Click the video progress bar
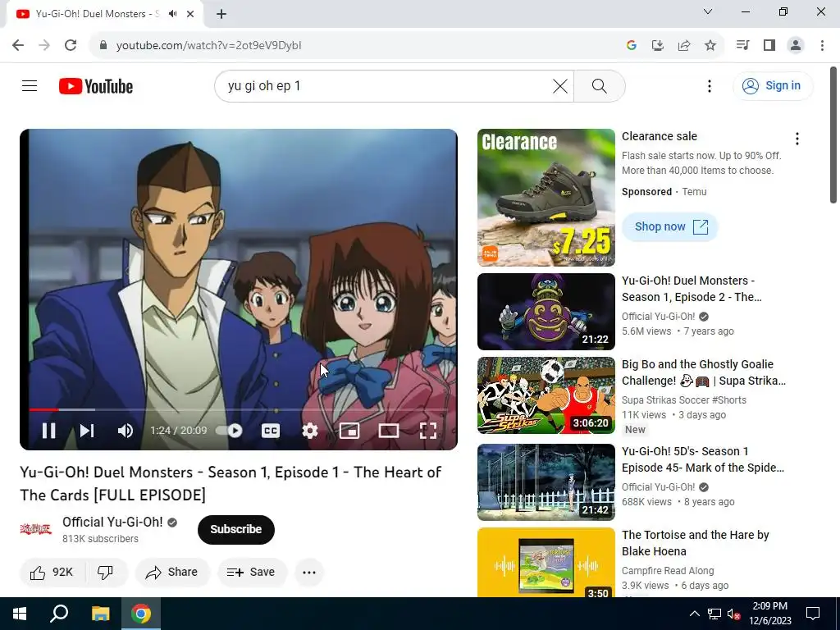This screenshot has height=630, width=840. click(x=239, y=410)
